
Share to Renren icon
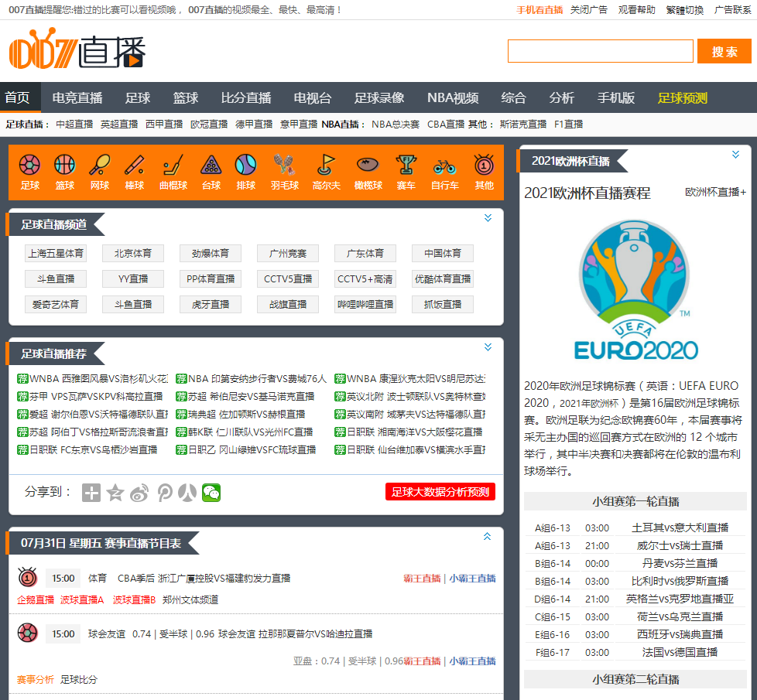(x=187, y=493)
